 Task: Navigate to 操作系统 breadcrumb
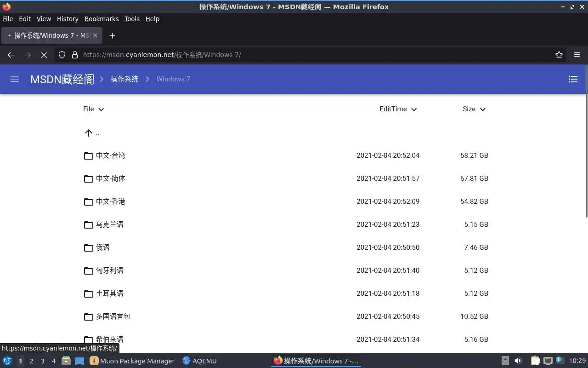tap(124, 79)
